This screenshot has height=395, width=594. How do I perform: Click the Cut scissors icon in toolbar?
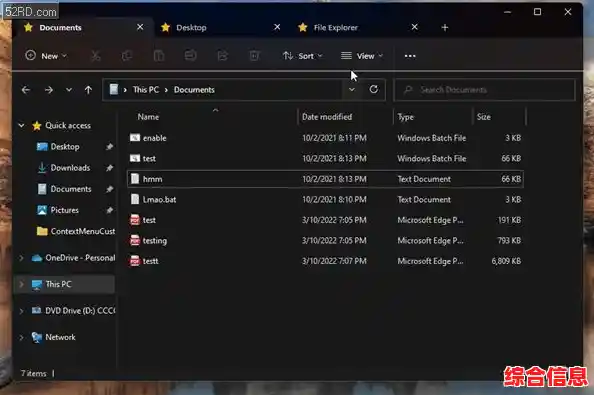pos(95,56)
